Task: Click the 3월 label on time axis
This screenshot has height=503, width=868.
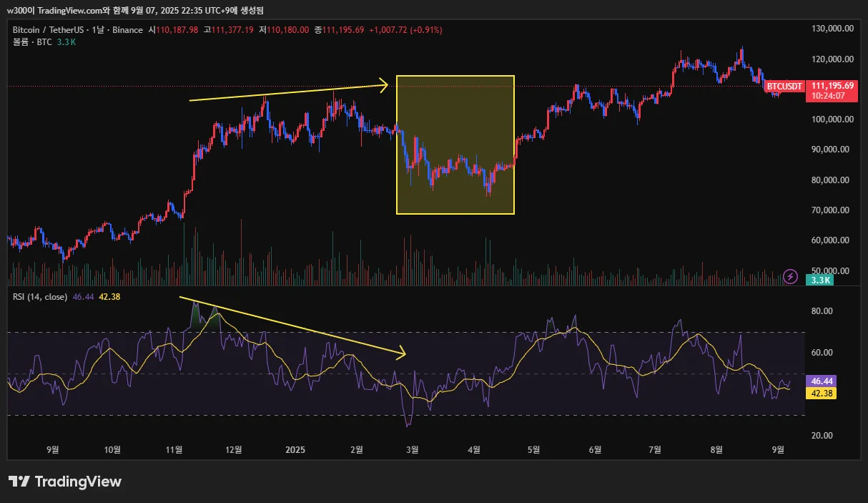Action: (x=413, y=449)
